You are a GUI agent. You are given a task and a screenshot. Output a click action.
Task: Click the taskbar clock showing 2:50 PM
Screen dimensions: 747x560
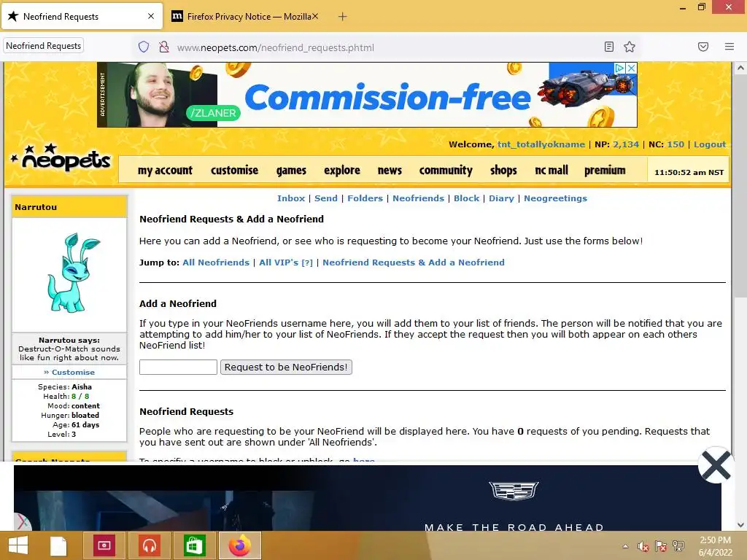715,546
